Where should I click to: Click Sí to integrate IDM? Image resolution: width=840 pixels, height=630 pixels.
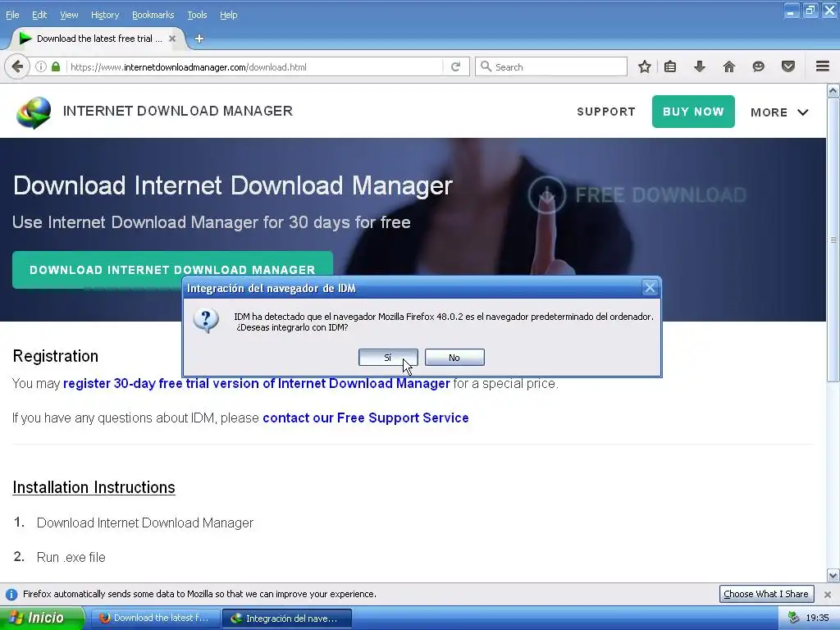388,358
